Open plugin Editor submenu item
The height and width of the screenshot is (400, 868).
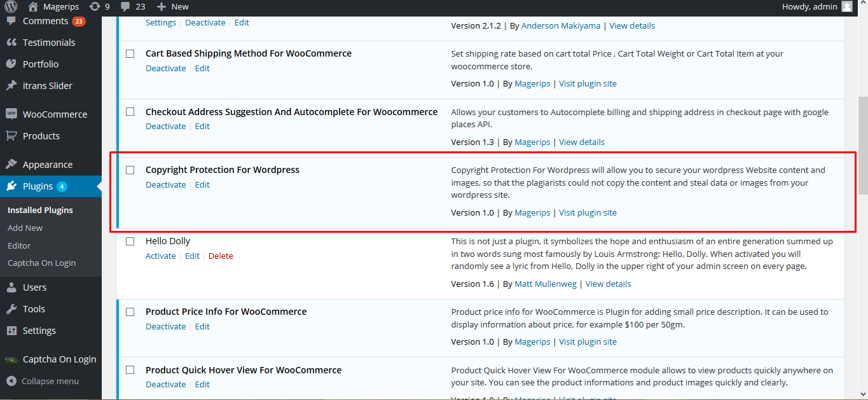point(19,245)
